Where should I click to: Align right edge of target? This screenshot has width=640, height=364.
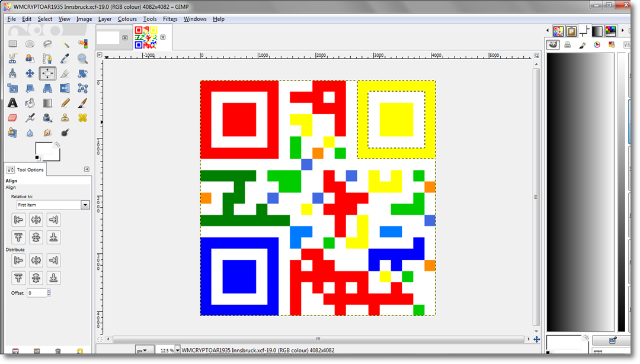click(53, 220)
